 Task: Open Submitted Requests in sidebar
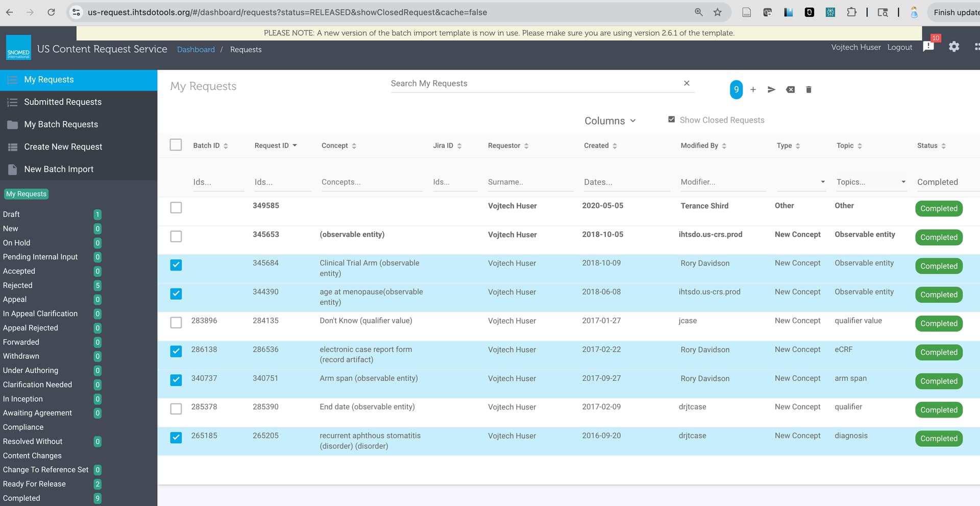click(63, 102)
